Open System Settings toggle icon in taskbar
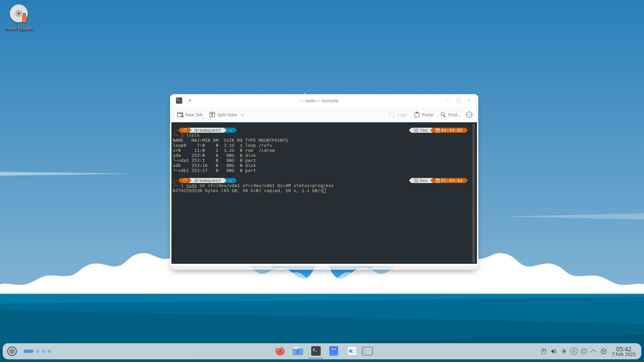 352,351
